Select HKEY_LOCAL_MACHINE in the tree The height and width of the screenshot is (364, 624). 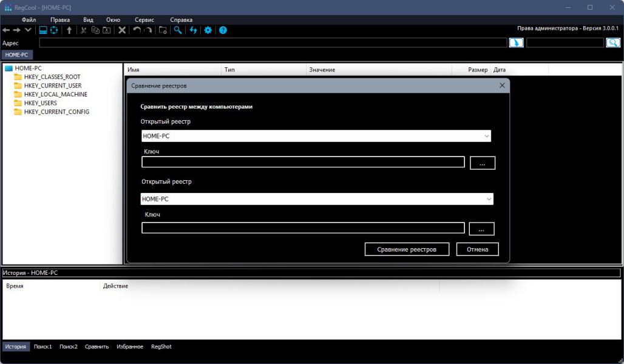55,95
